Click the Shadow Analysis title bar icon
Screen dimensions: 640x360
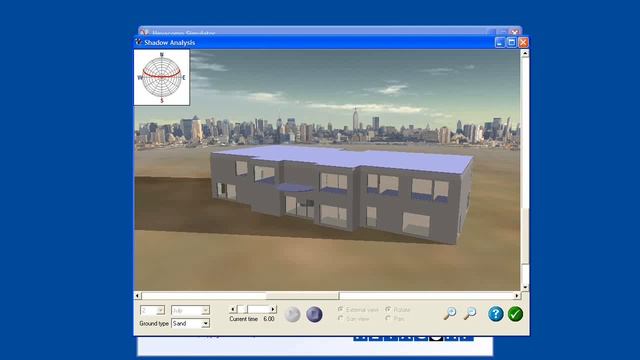pyautogui.click(x=139, y=42)
